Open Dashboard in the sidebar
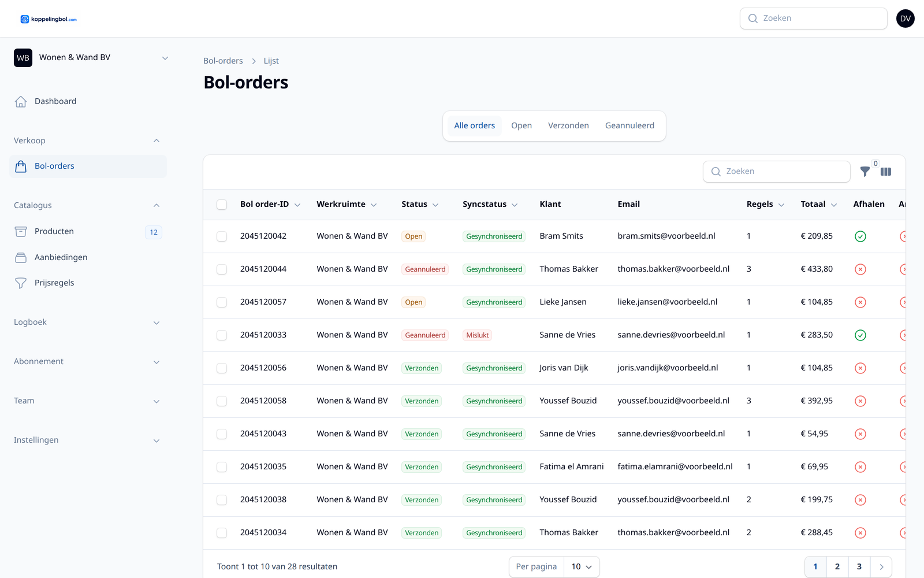 pyautogui.click(x=88, y=102)
